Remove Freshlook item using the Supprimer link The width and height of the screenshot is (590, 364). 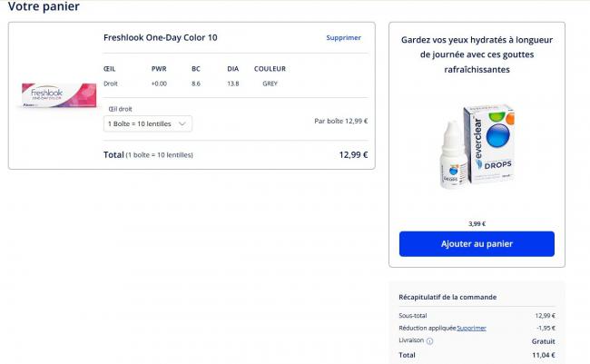tap(343, 37)
